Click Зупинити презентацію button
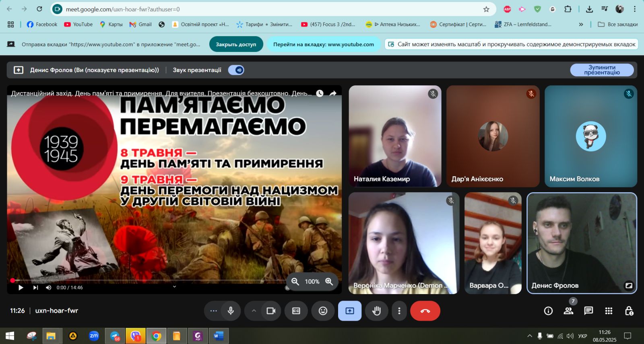The height and width of the screenshot is (344, 644). [602, 70]
